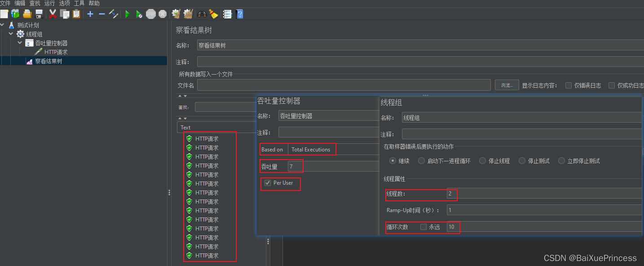Open the 运行 menu
Screen dimensions: 644x266
click(x=49, y=3)
